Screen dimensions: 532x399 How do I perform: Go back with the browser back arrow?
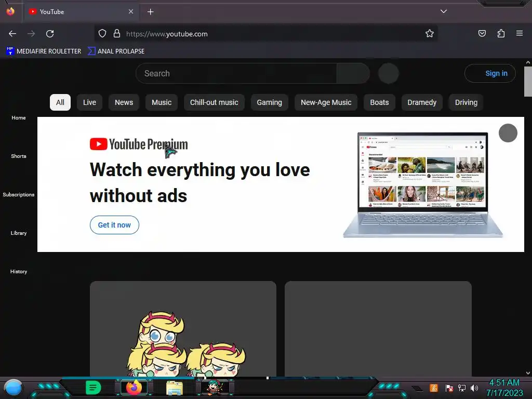(x=12, y=34)
